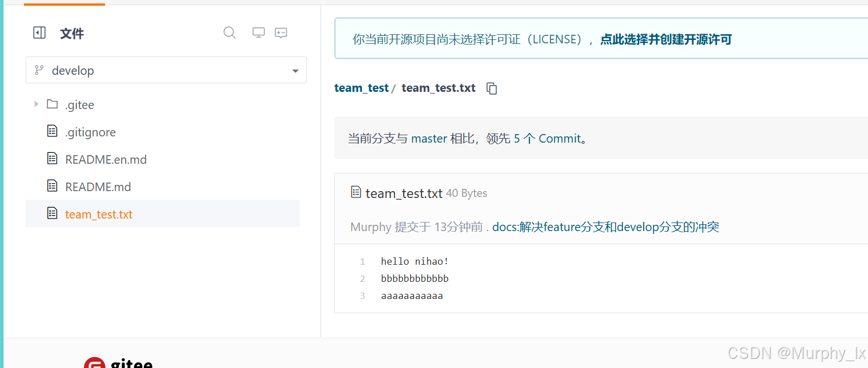This screenshot has width=868, height=368.
Task: Click line number 3 in file viewer
Action: tap(362, 296)
